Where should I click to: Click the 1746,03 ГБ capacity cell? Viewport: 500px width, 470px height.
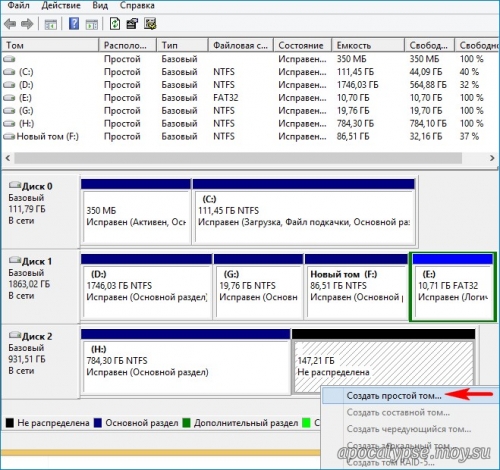click(358, 85)
